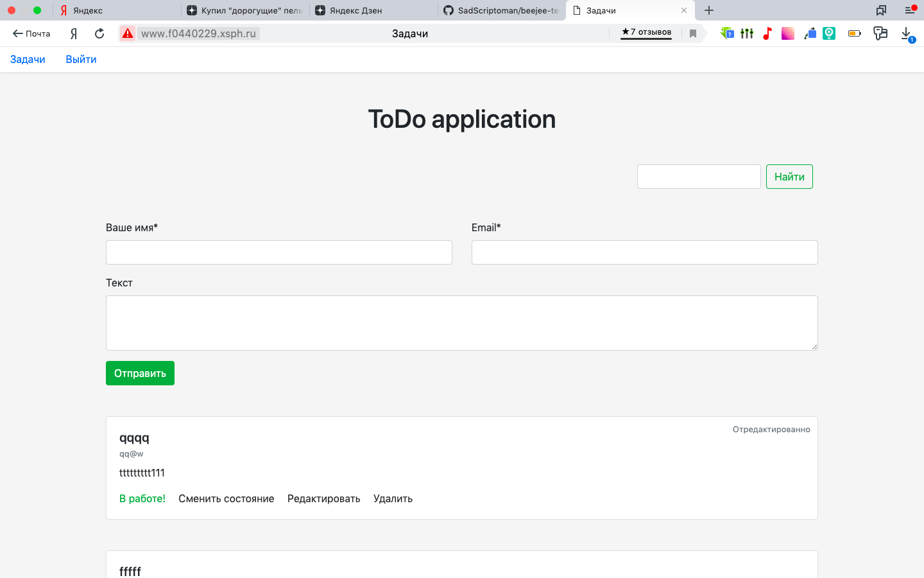
Task: Open the Yandex home Я icon
Action: (x=74, y=33)
